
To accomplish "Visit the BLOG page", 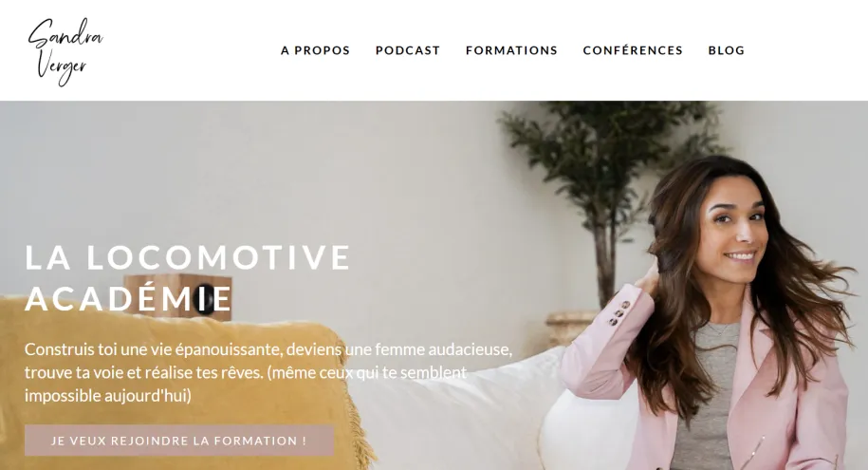I will pos(727,50).
